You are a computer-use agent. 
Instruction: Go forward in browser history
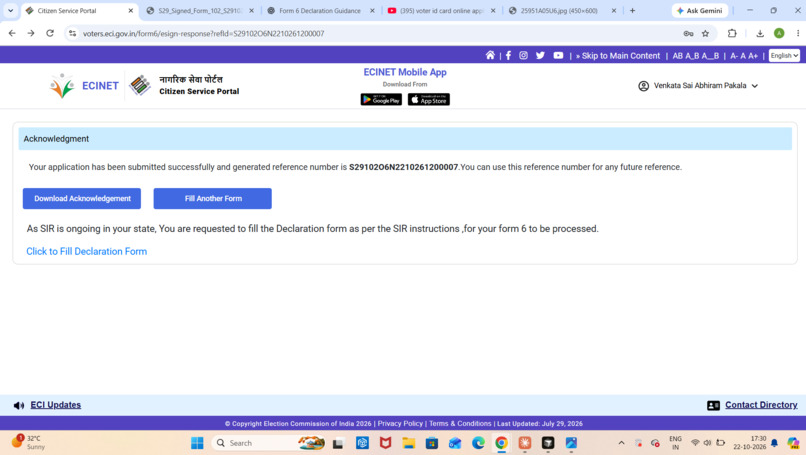pyautogui.click(x=31, y=33)
